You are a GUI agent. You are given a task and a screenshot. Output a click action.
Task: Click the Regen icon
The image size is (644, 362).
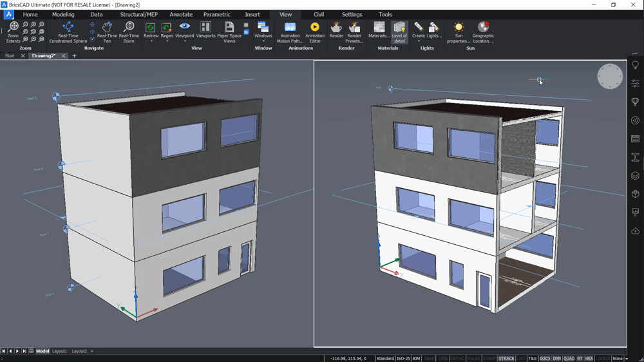click(167, 28)
